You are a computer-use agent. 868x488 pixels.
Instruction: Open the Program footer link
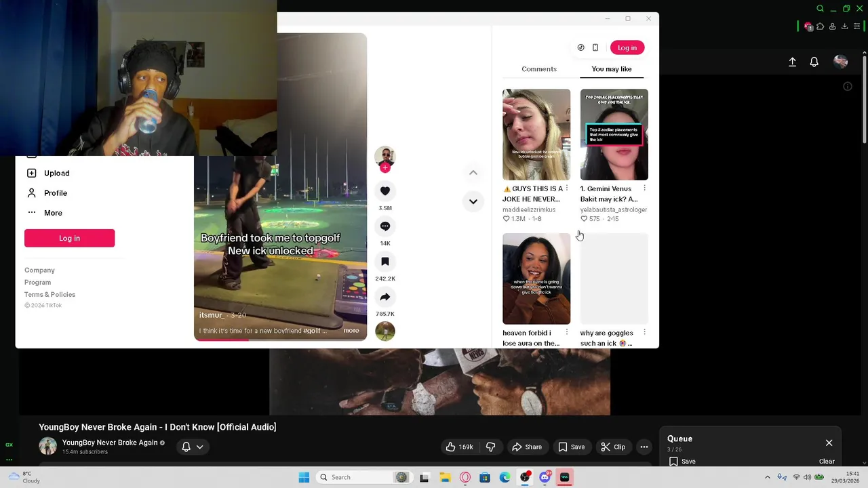(x=37, y=283)
